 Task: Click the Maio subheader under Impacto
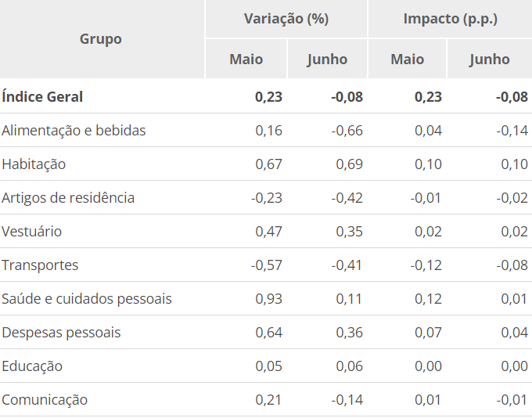click(407, 59)
